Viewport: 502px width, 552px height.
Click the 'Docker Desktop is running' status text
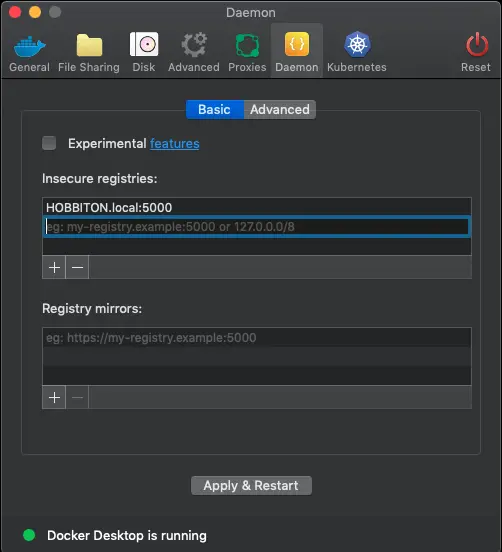pos(127,535)
